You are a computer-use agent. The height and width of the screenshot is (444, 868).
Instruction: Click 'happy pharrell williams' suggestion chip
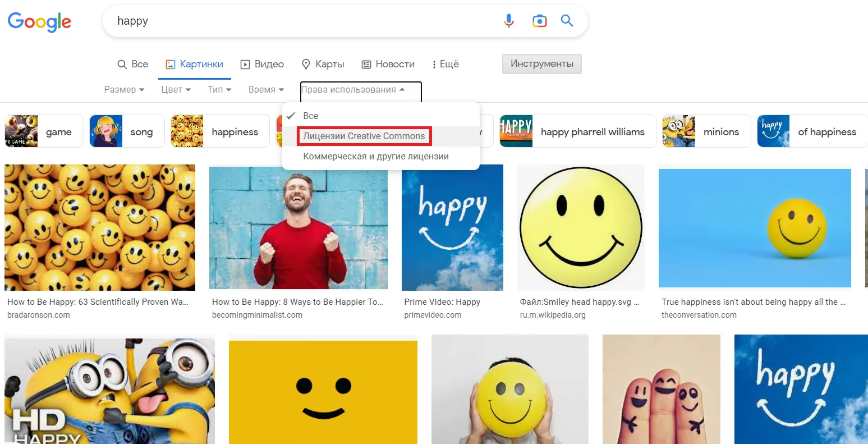[x=577, y=131]
